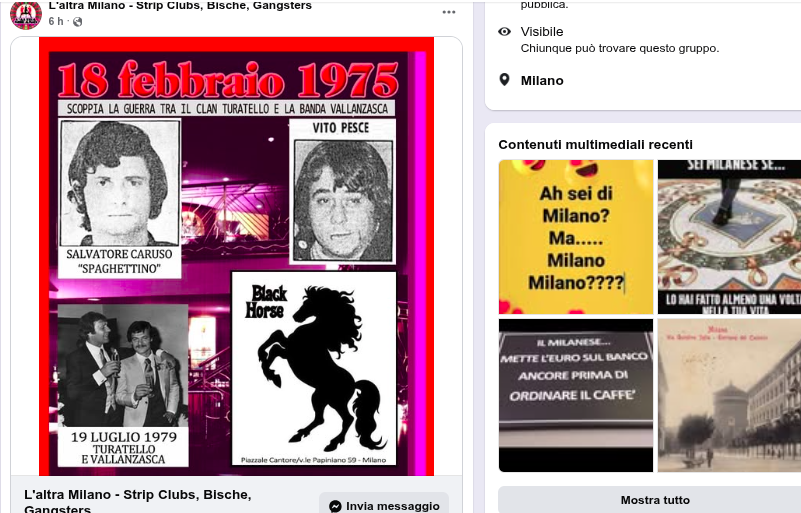This screenshot has height=513, width=801.
Task: Click the eye Visibile icon
Action: coord(504,32)
